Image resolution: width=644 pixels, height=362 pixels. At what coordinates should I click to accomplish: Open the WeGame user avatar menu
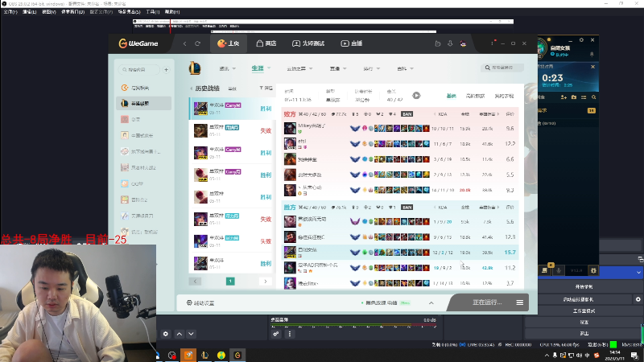(464, 43)
